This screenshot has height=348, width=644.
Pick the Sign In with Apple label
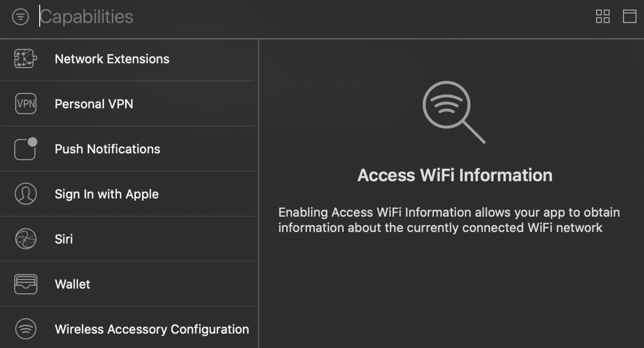(107, 194)
